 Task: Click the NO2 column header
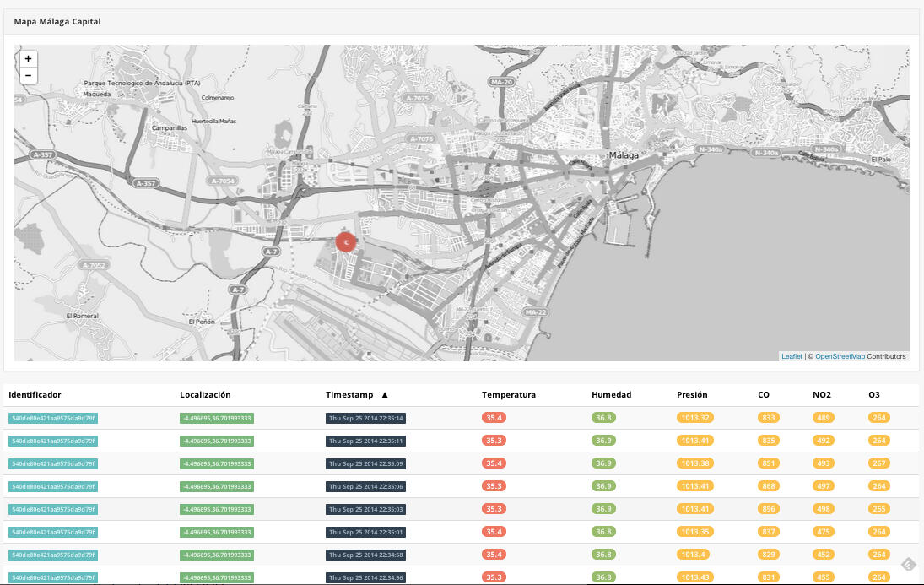823,395
